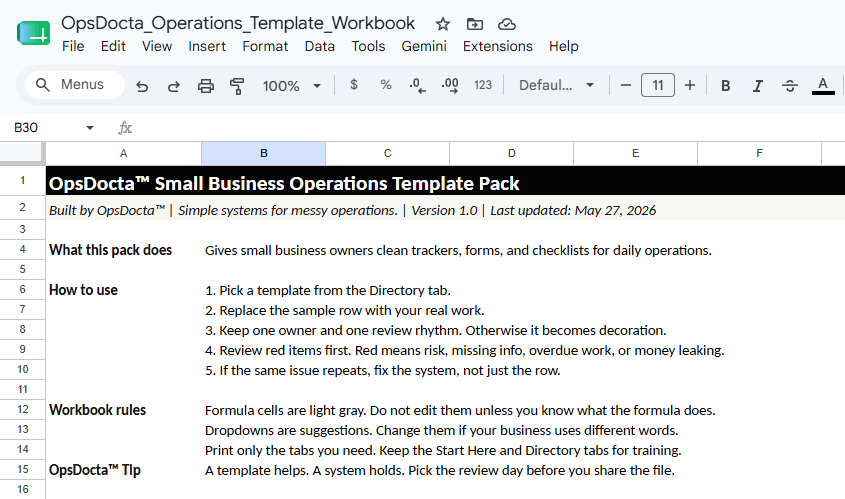Select row 12 header
Image resolution: width=845 pixels, height=499 pixels.
(23, 410)
